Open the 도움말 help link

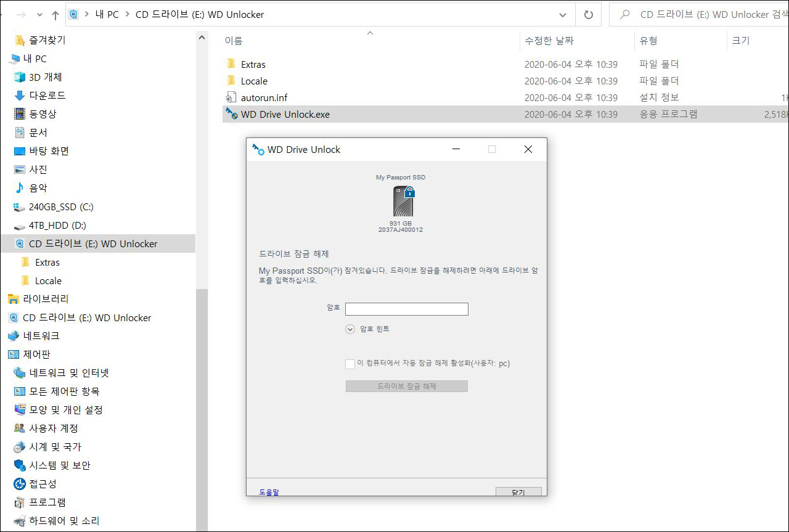point(269,492)
